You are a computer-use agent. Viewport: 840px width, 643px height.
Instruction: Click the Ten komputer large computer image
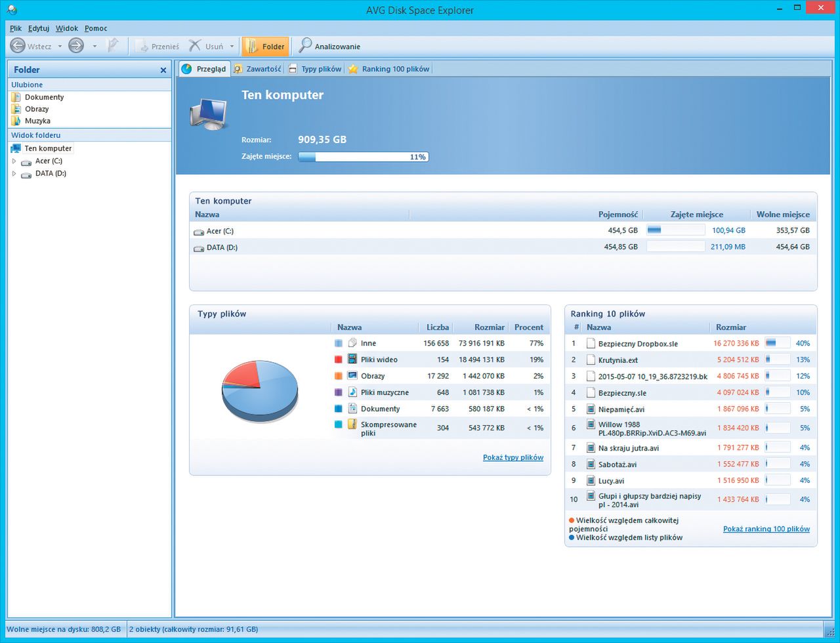pyautogui.click(x=209, y=114)
